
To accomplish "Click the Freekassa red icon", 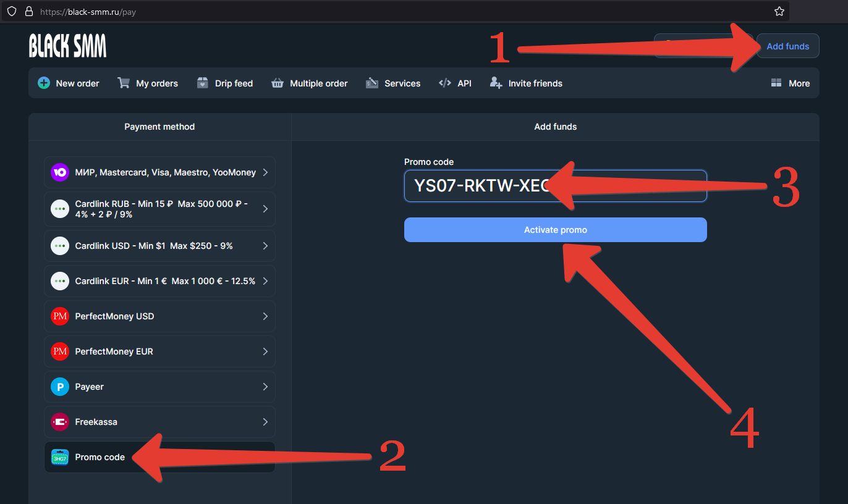I will coord(60,422).
